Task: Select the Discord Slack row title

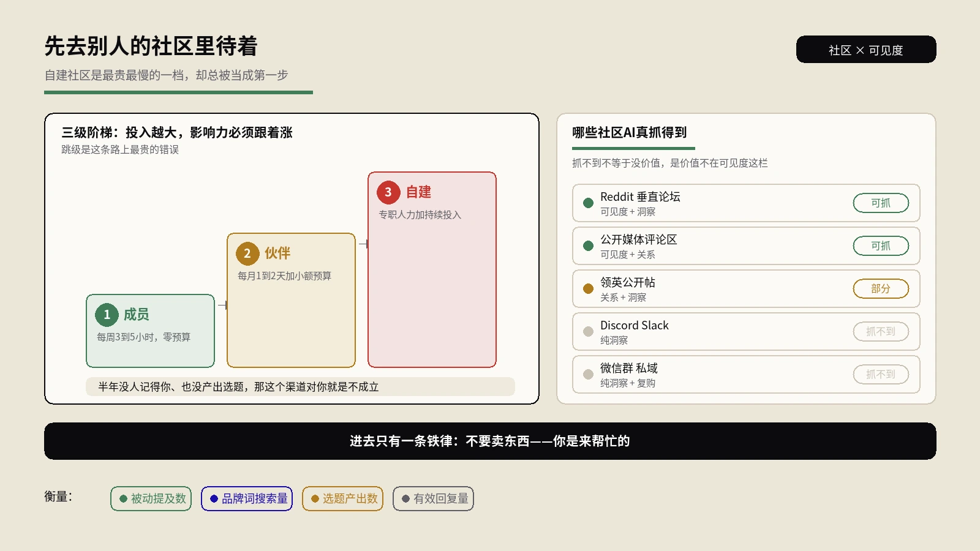Action: (x=634, y=325)
